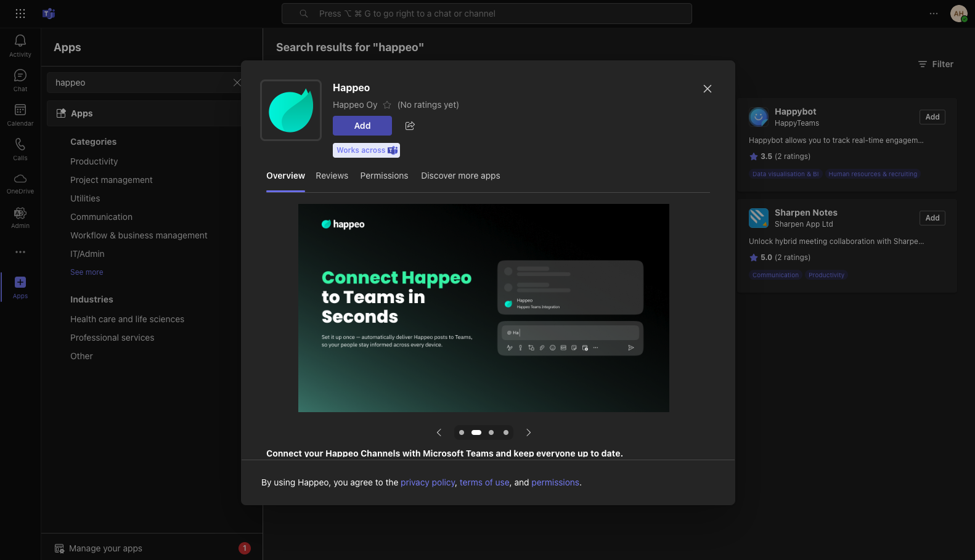This screenshot has height=560, width=975.
Task: Expand See more categories
Action: pyautogui.click(x=87, y=272)
